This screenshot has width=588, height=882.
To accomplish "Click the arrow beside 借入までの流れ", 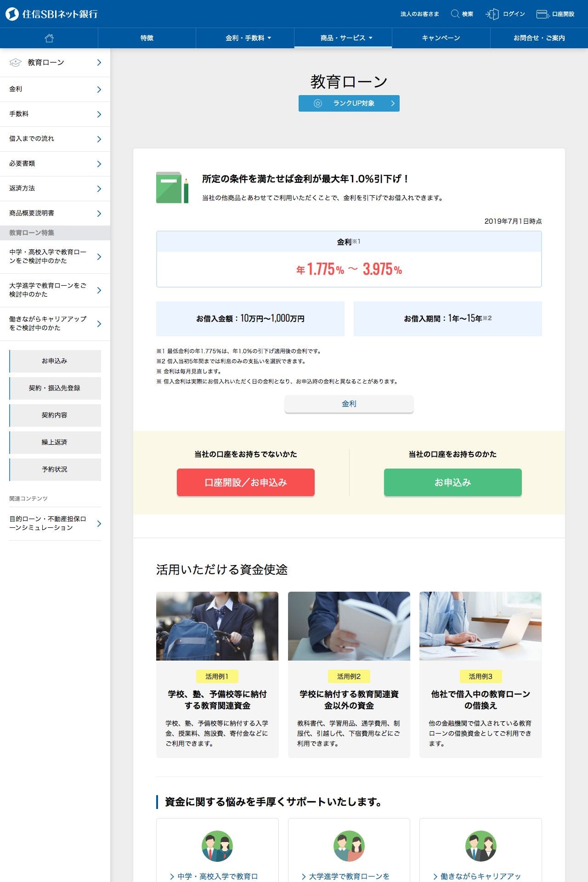I will 99,139.
